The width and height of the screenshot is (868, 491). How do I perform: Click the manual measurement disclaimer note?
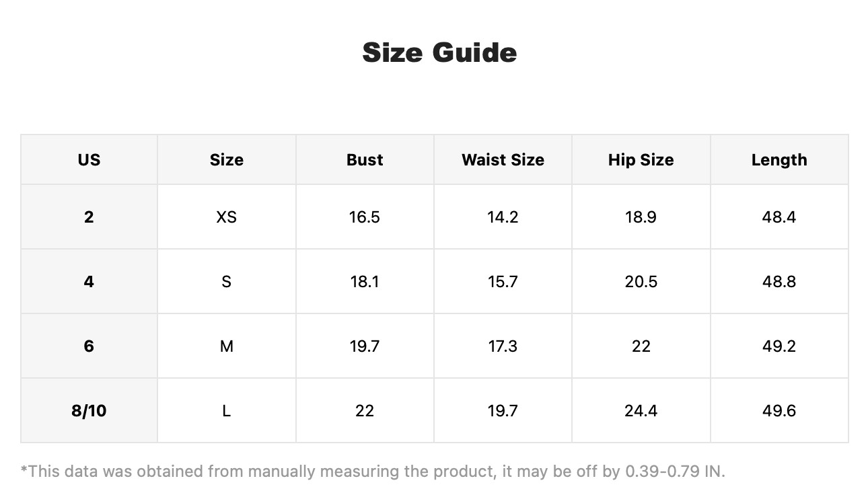pyautogui.click(x=373, y=471)
